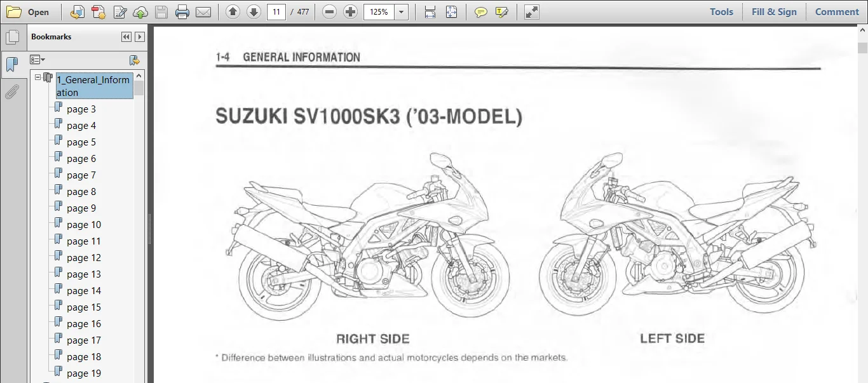Viewport: 868px width, 383px height.
Task: Click the new bookmark icon
Action: [134, 60]
